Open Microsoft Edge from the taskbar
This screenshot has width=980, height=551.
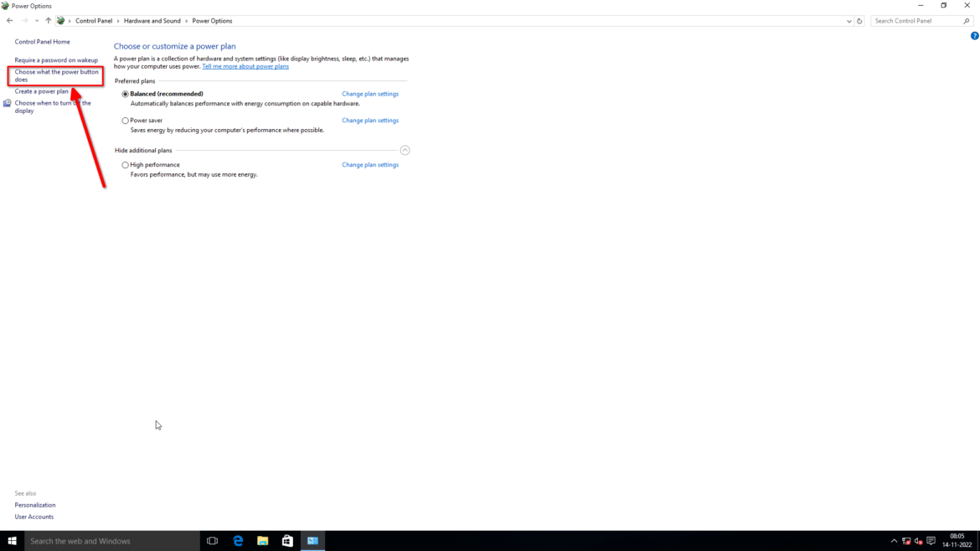click(x=238, y=541)
